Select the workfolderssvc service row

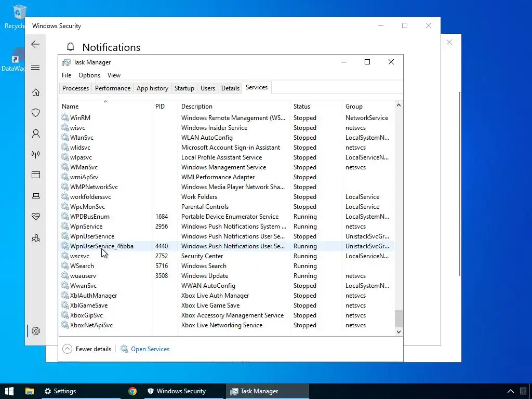click(x=227, y=197)
